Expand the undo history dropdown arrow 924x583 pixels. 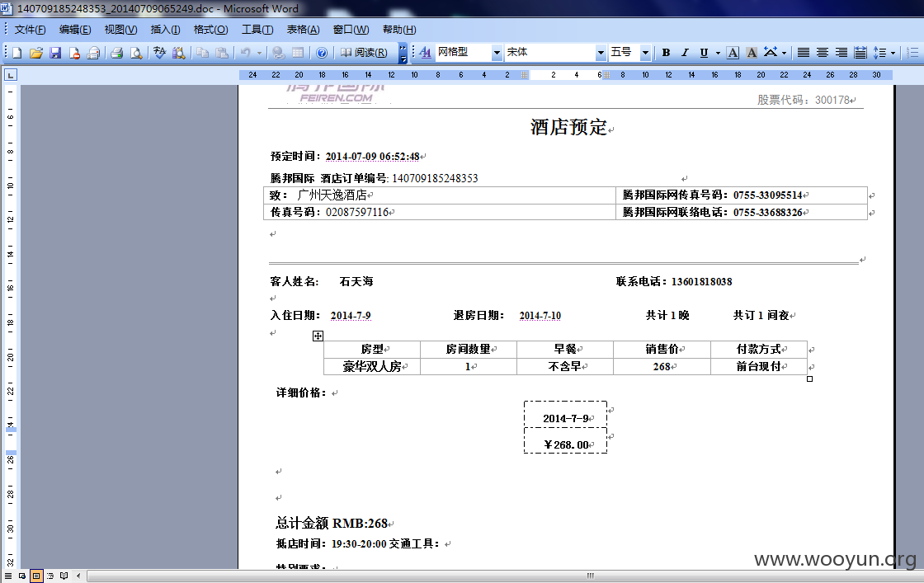pyautogui.click(x=259, y=53)
